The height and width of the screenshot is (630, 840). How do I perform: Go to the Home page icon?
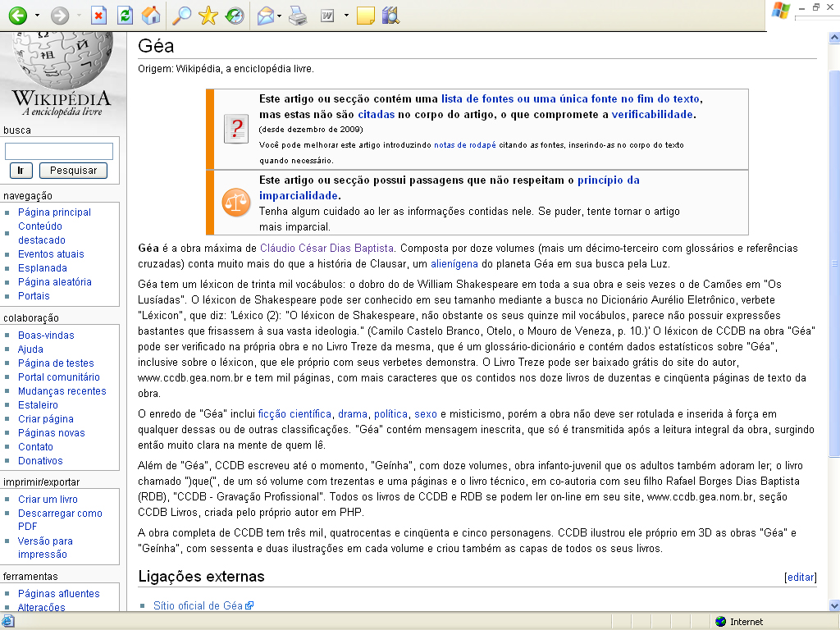[150, 16]
